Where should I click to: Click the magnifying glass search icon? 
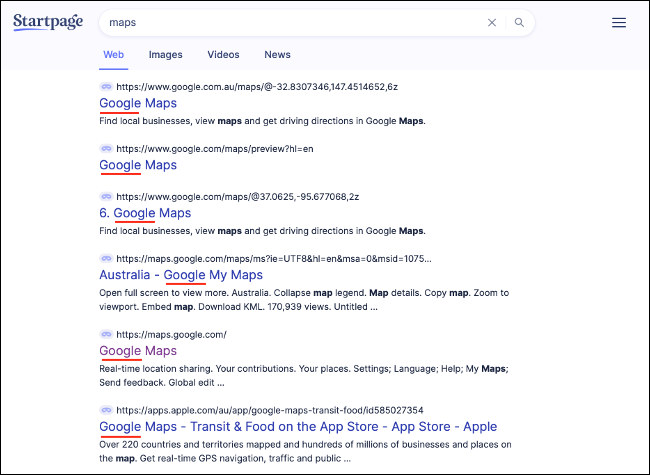(x=519, y=22)
